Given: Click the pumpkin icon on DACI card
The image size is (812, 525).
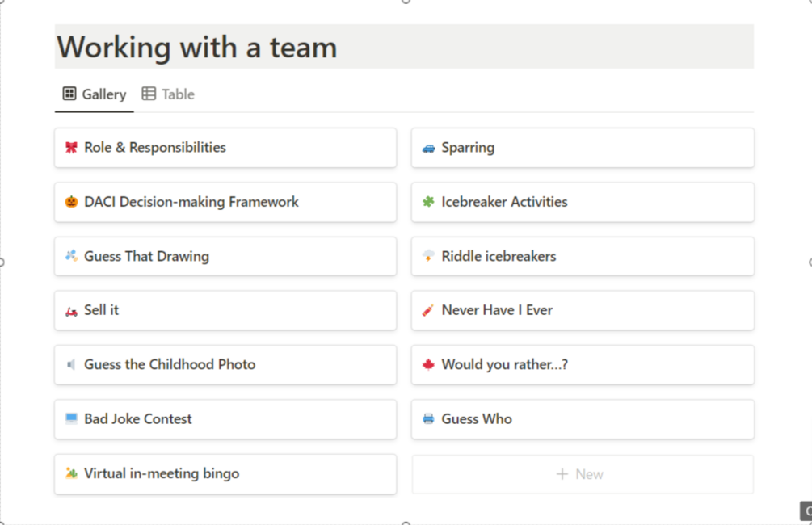Looking at the screenshot, I should 71,202.
